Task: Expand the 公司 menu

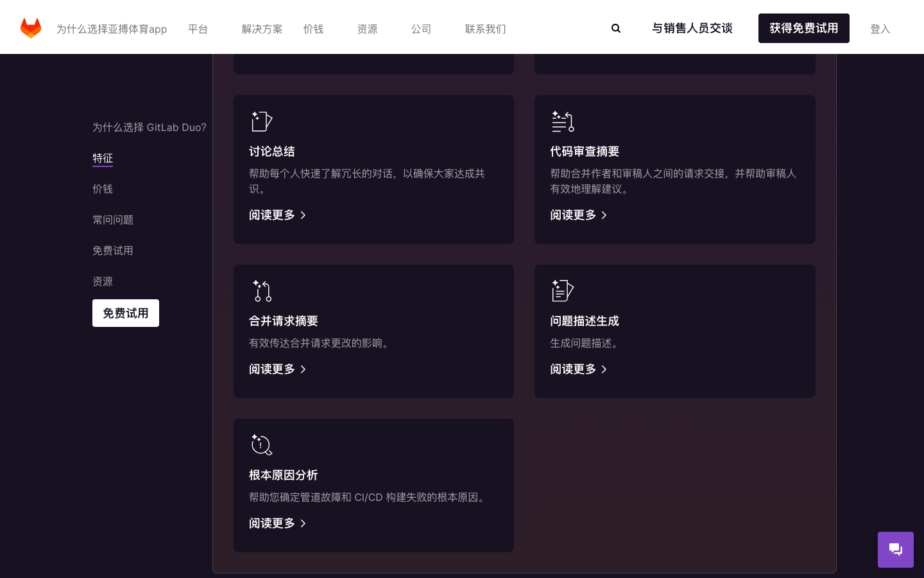Action: click(421, 28)
